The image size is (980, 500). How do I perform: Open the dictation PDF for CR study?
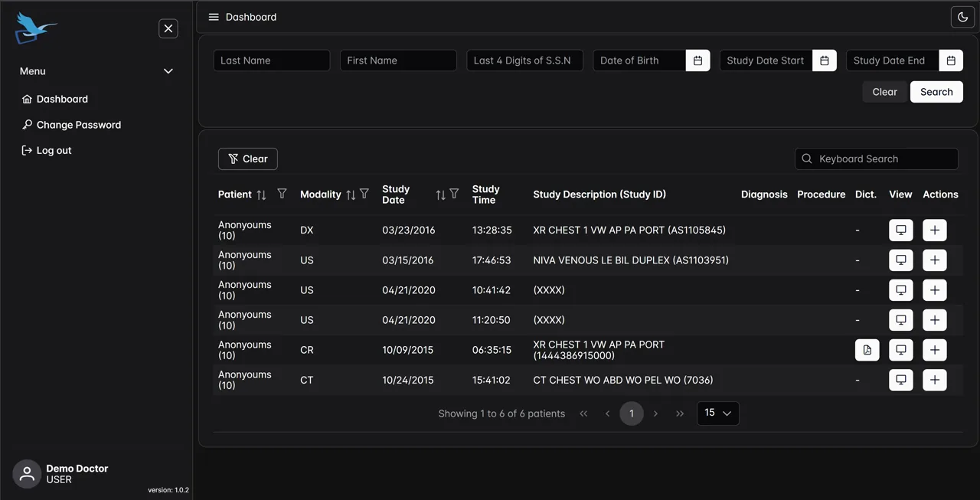867,350
